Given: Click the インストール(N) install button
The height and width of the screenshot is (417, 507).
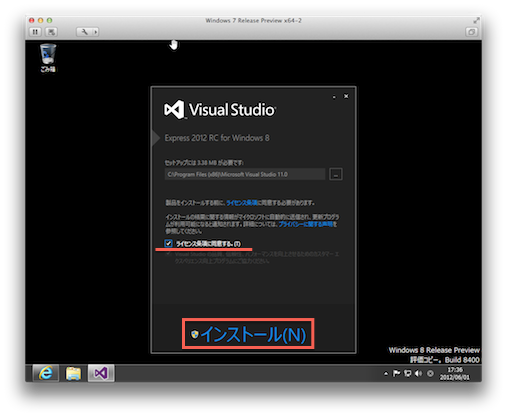Looking at the screenshot, I should pyautogui.click(x=248, y=334).
